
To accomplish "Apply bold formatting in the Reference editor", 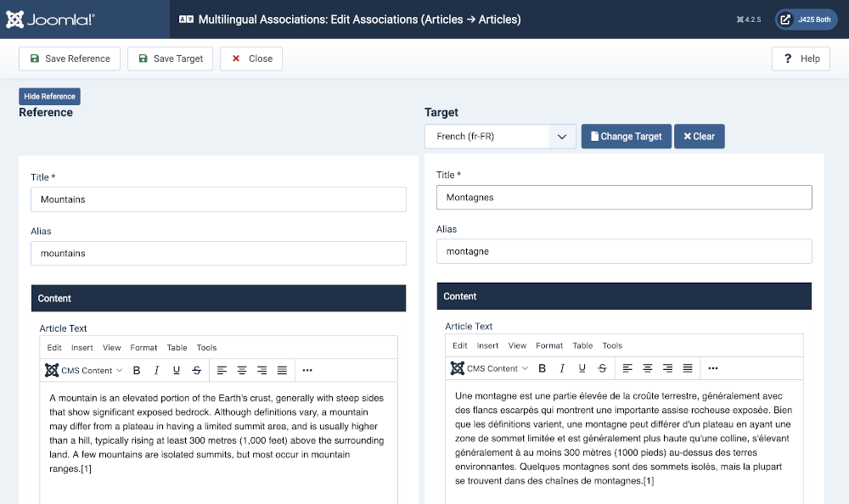I will pyautogui.click(x=136, y=370).
